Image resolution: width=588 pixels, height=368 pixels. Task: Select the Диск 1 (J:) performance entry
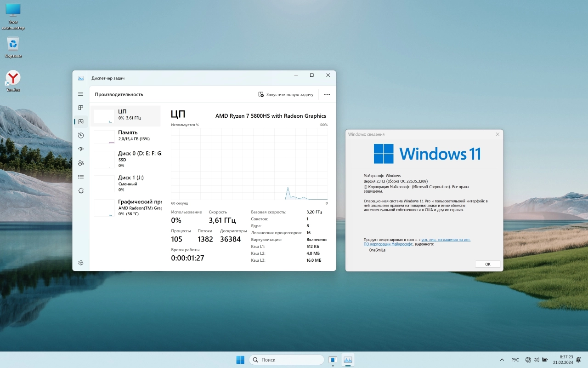pyautogui.click(x=125, y=183)
